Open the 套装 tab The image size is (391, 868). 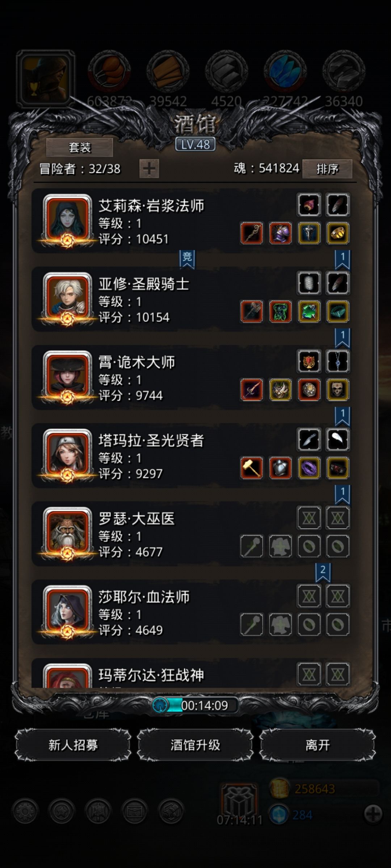[x=80, y=147]
